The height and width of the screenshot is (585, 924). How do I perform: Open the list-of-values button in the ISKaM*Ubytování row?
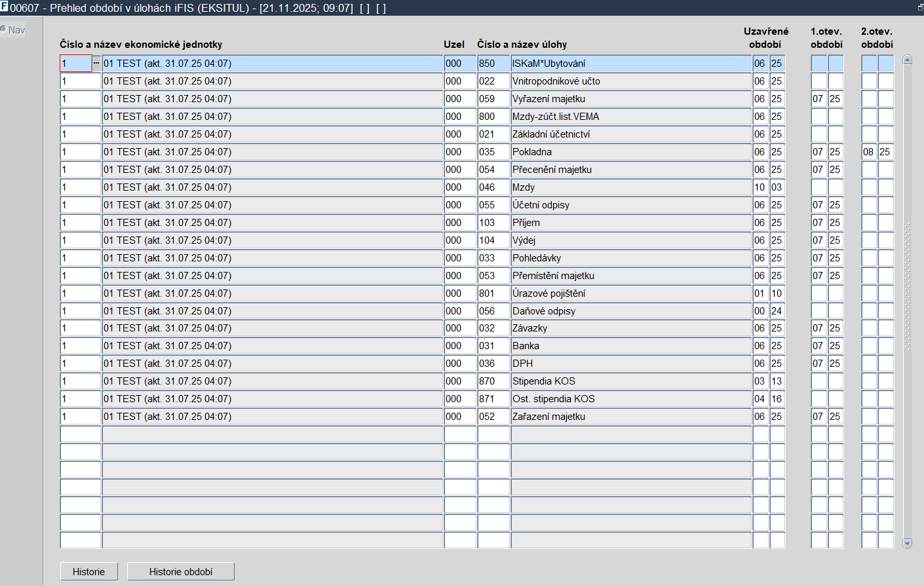point(96,64)
